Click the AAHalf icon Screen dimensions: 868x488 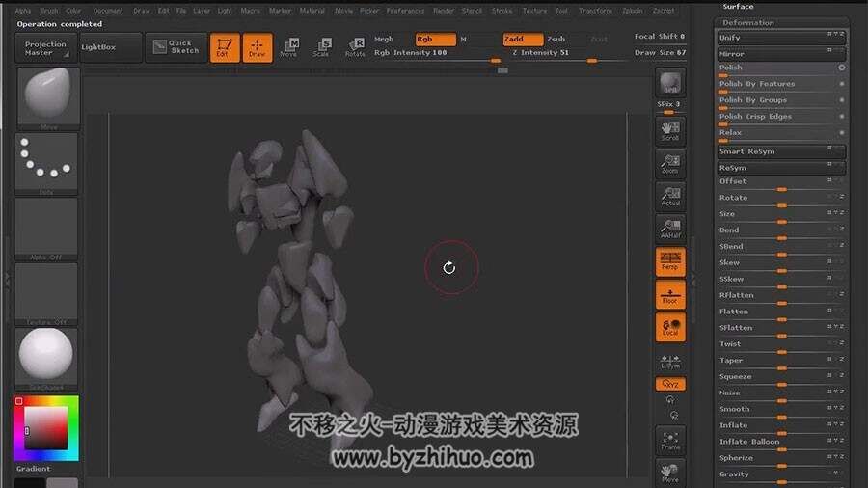(x=670, y=230)
